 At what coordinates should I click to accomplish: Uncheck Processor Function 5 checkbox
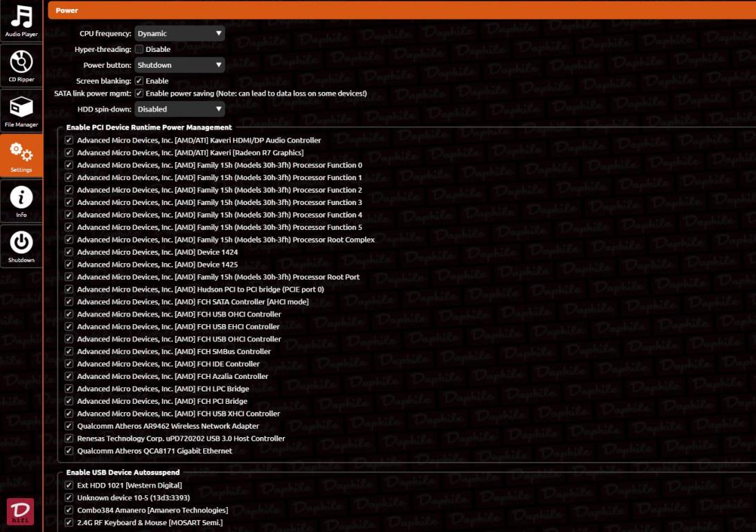tap(69, 227)
